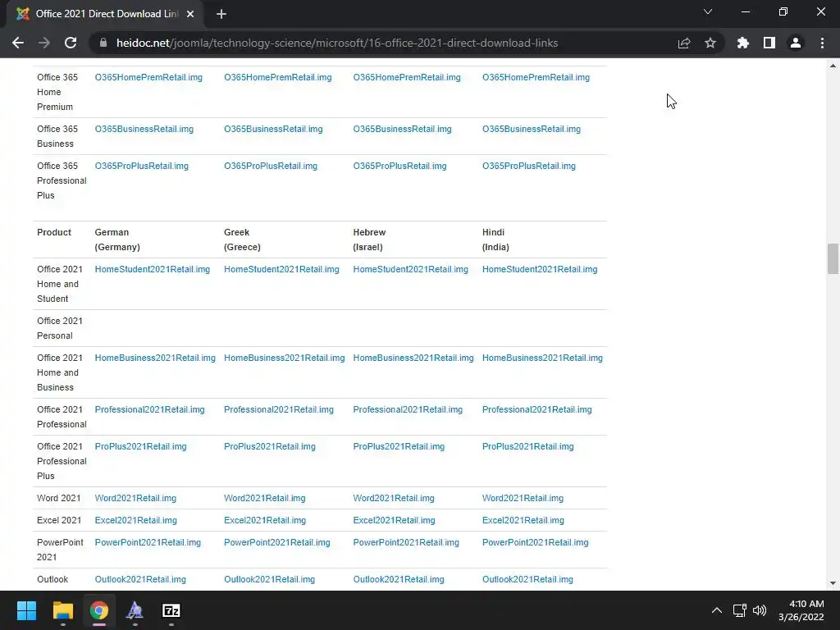Download Hebrew HomeStudent2021Retail.img
Viewport: 840px width, 630px height.
click(x=410, y=269)
